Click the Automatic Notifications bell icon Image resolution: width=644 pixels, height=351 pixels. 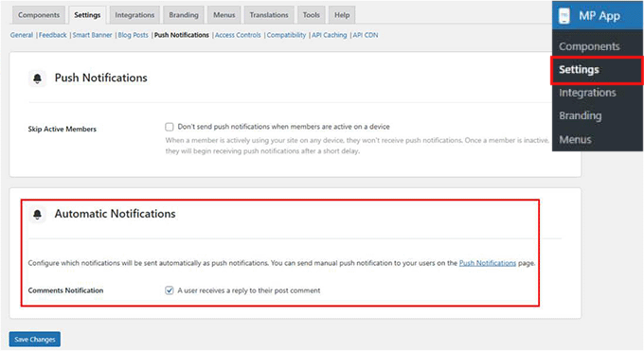tap(37, 214)
